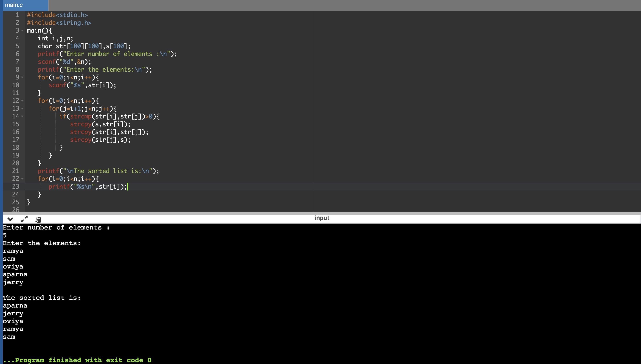Image resolution: width=641 pixels, height=364 pixels.
Task: Click 'The sorted list is:' console output
Action: tap(42, 298)
